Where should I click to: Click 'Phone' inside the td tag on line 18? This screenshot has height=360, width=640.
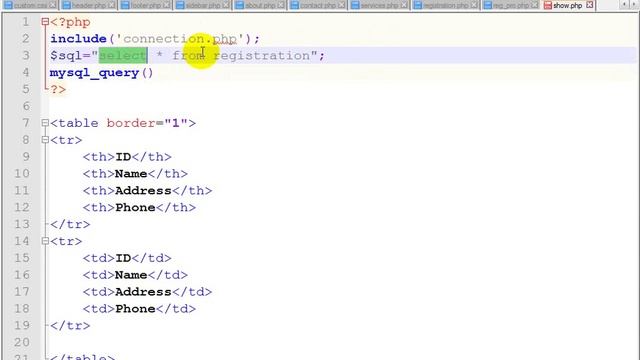point(135,309)
